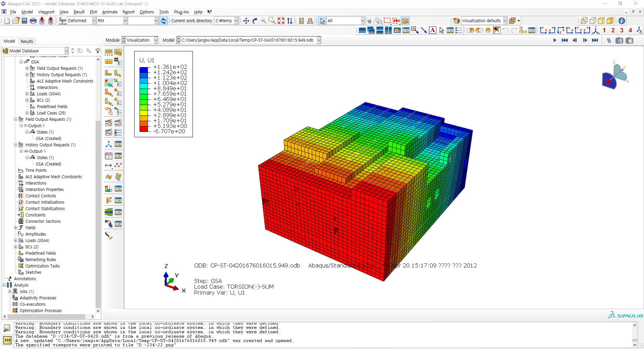Click Plot undeformed shape in toolbox
This screenshot has width=644, height=349.
[109, 73]
